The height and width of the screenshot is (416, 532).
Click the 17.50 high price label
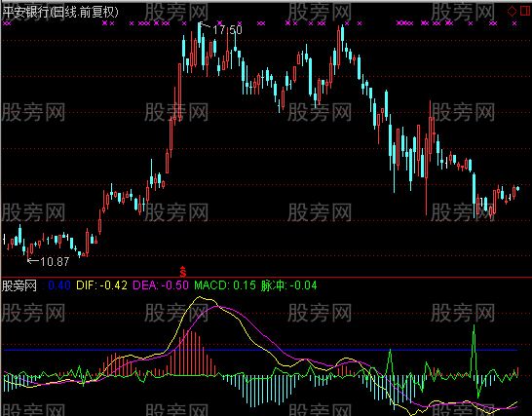click(227, 30)
